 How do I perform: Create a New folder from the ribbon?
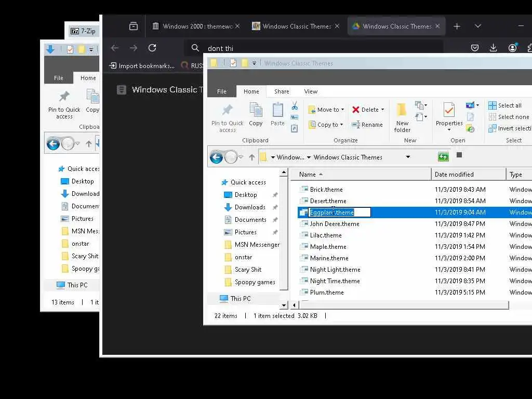pos(402,118)
